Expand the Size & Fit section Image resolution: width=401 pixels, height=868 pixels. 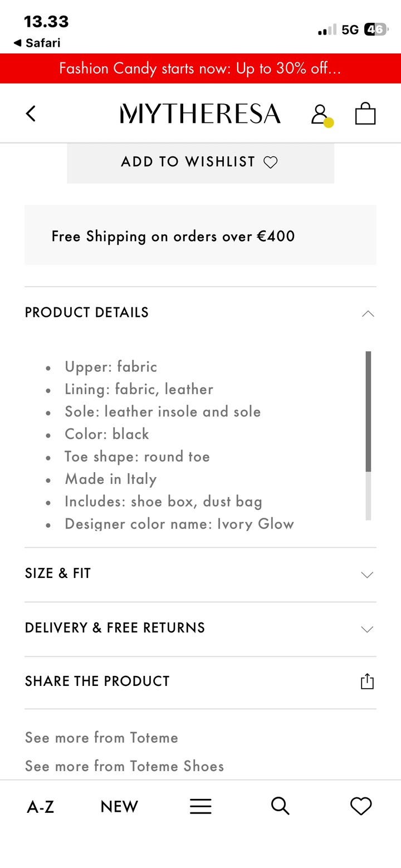click(366, 575)
